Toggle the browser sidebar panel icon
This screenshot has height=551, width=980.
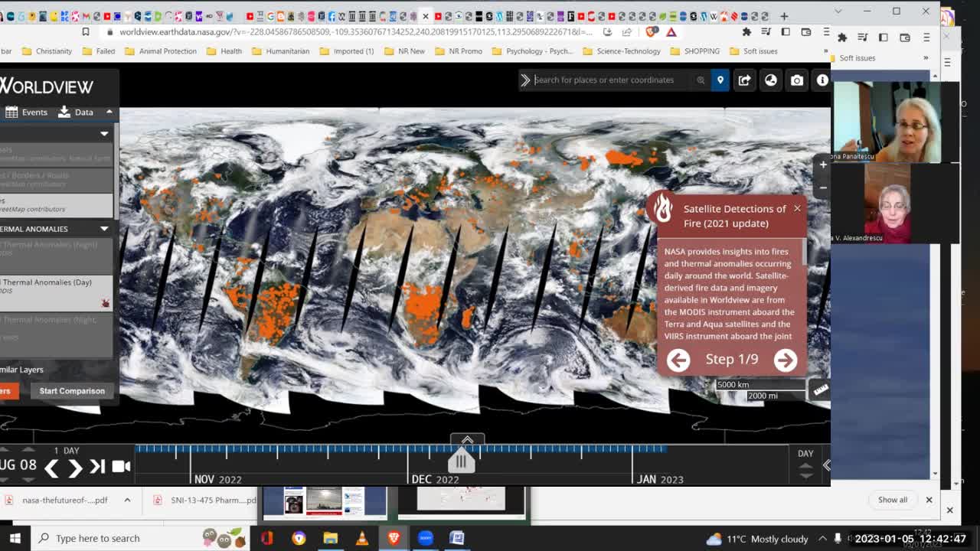click(786, 31)
